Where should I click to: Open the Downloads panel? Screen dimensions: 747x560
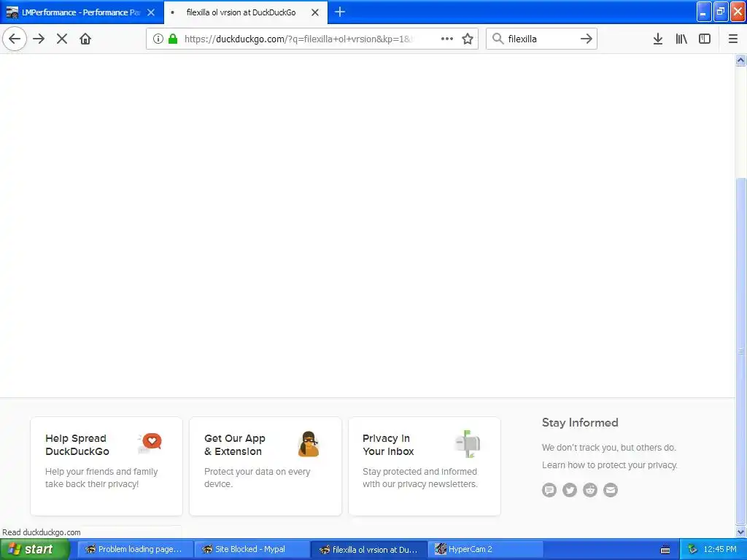coord(658,39)
